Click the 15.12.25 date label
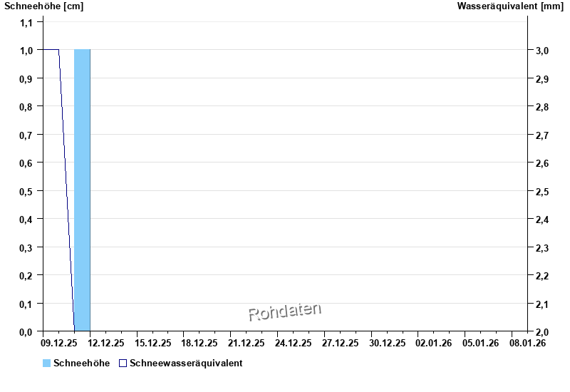 153,343
